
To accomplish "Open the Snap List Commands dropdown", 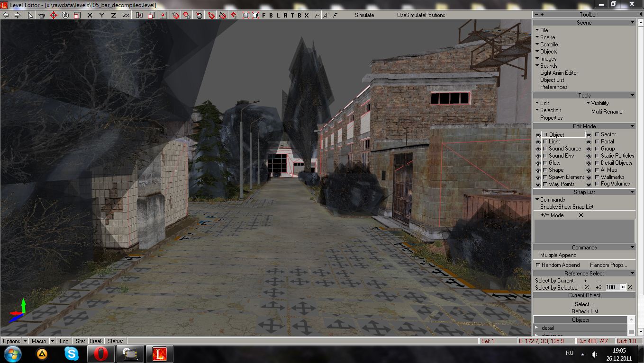I will coord(550,200).
